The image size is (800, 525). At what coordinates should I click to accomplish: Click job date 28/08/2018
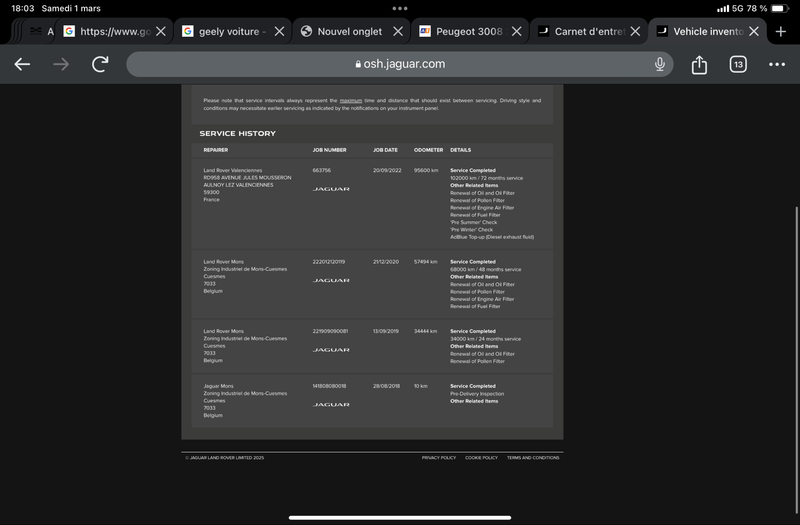386,386
